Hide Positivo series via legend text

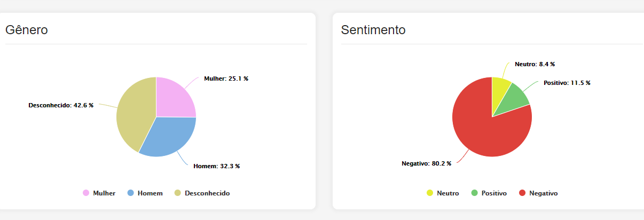494,193
